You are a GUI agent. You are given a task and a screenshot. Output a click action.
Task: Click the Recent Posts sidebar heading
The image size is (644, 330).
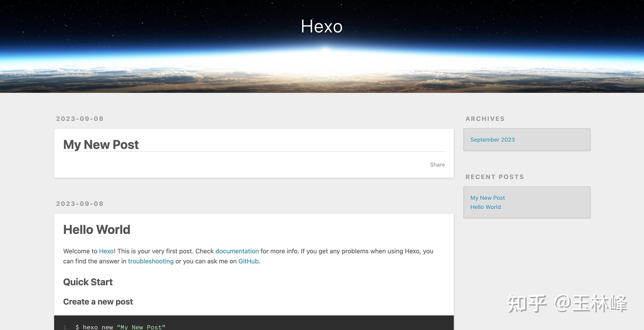tap(495, 177)
